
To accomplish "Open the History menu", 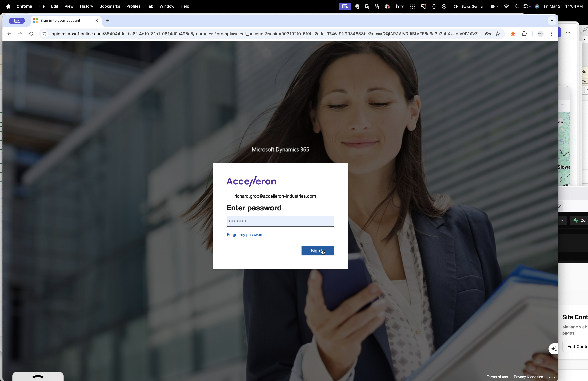I will 86,6.
